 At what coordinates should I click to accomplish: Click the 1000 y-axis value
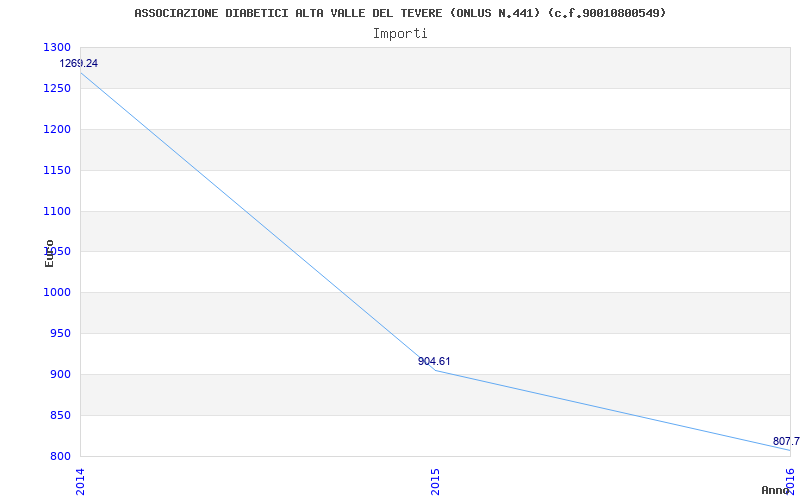57,293
